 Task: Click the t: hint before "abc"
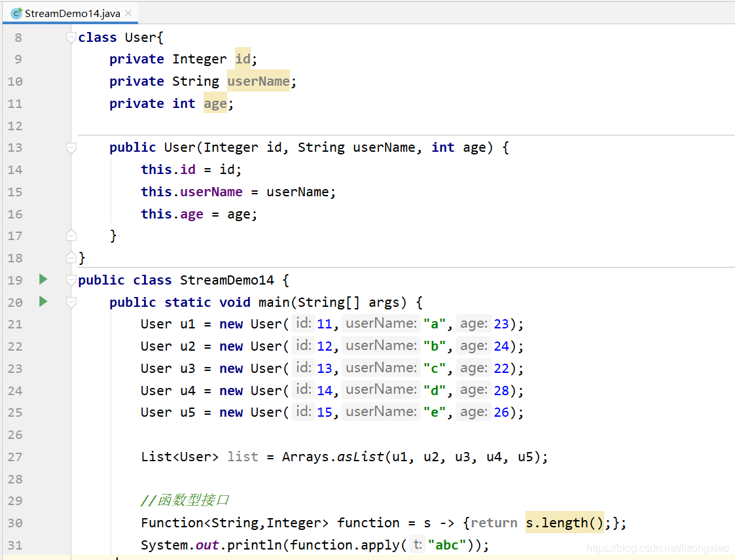(417, 544)
